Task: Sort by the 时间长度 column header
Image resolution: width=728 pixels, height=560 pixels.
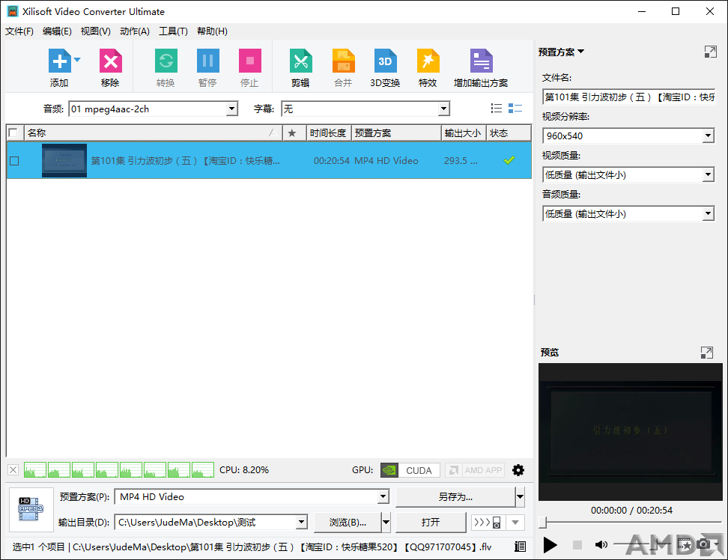Action: 328,133
